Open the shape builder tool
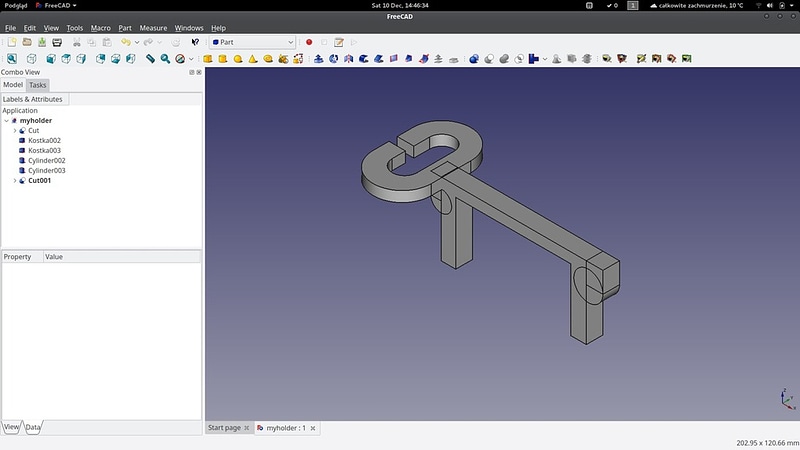 (x=298, y=59)
